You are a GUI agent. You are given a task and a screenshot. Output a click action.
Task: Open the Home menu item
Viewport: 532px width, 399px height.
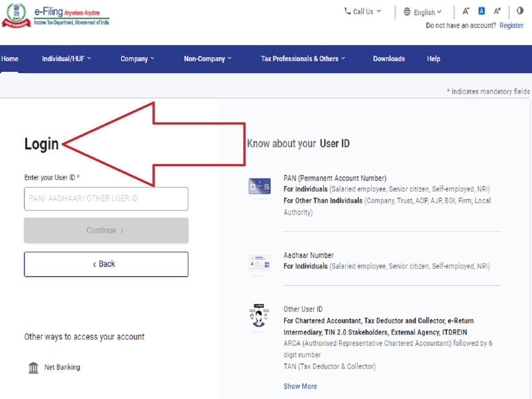click(10, 59)
